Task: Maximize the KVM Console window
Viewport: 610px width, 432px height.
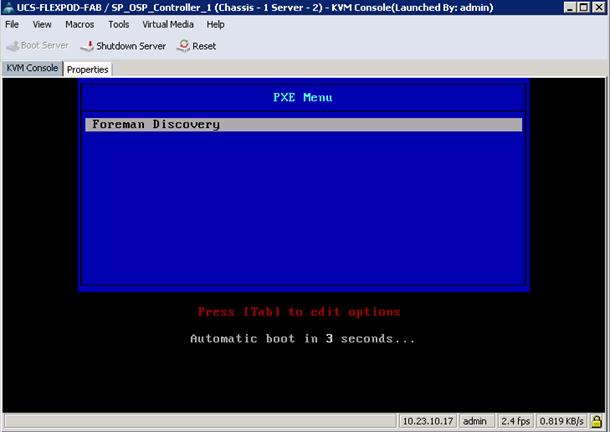Action: [584, 7]
